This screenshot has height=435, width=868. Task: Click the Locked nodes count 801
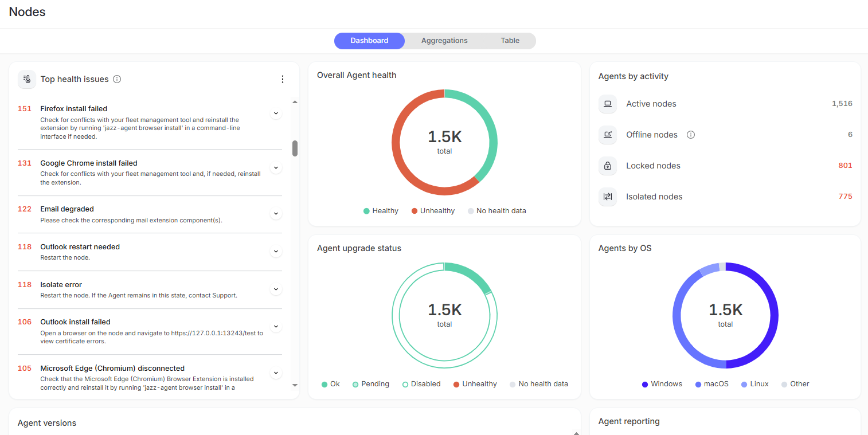(845, 166)
